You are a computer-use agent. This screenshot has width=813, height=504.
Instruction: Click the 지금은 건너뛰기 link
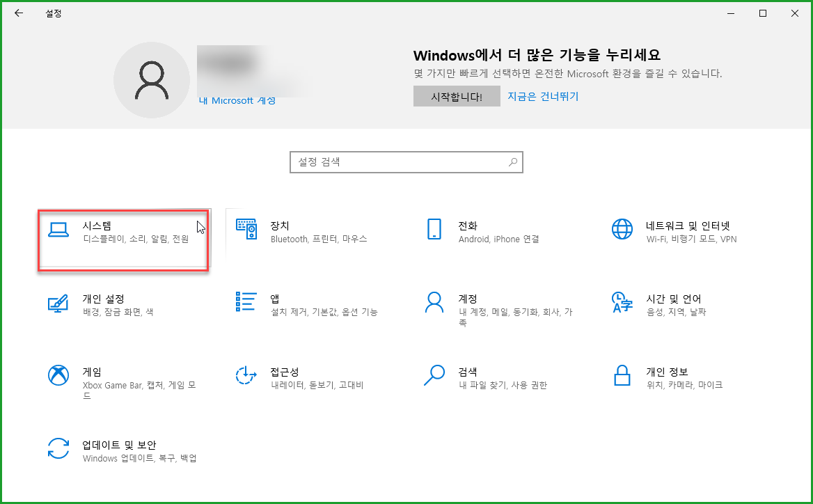(x=542, y=97)
